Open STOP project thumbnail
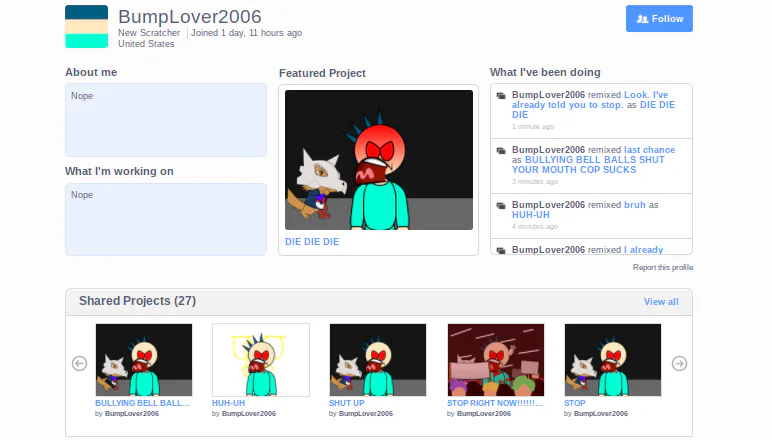Image resolution: width=772 pixels, height=440 pixels. pos(612,360)
